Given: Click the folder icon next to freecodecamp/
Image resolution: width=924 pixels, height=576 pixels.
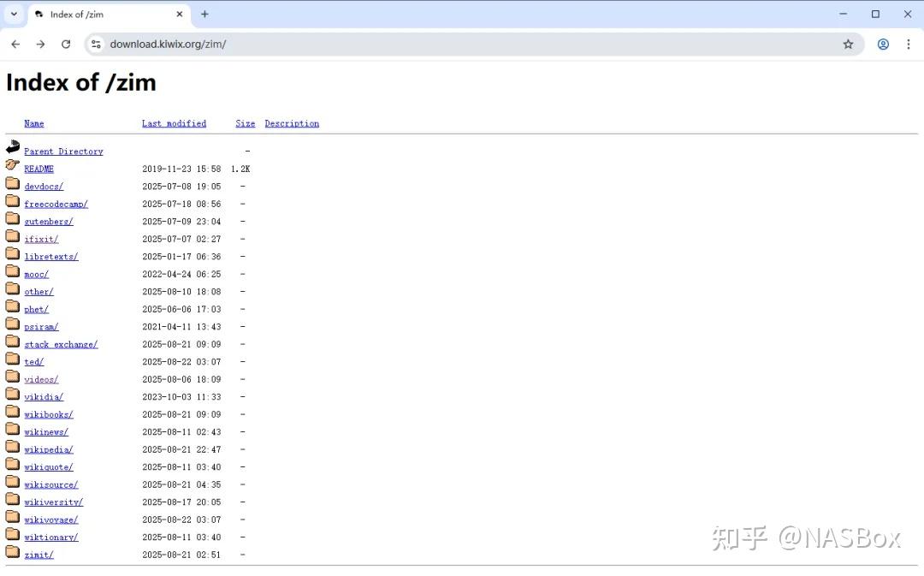Looking at the screenshot, I should point(12,201).
